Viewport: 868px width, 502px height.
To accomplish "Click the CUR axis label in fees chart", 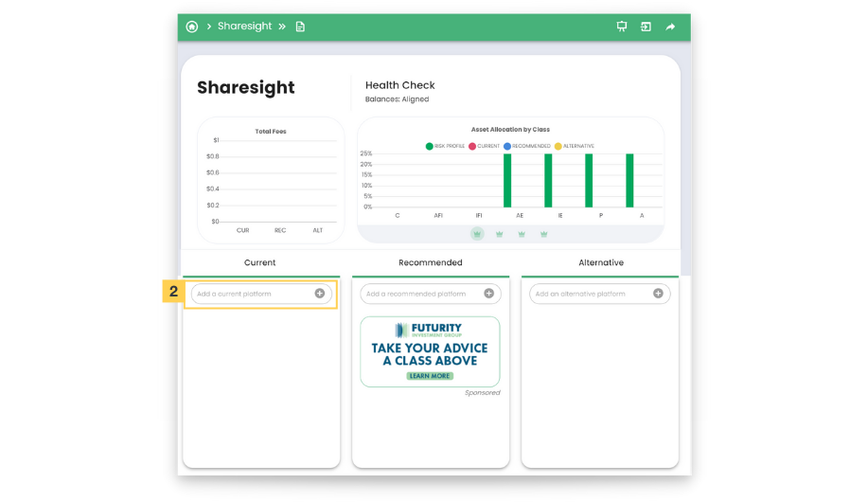I will pyautogui.click(x=242, y=230).
